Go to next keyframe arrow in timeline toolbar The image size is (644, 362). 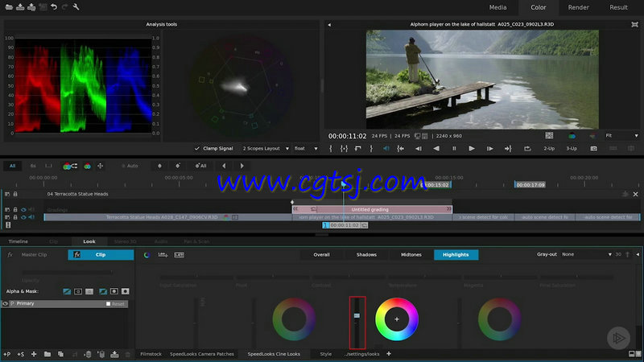242,166
